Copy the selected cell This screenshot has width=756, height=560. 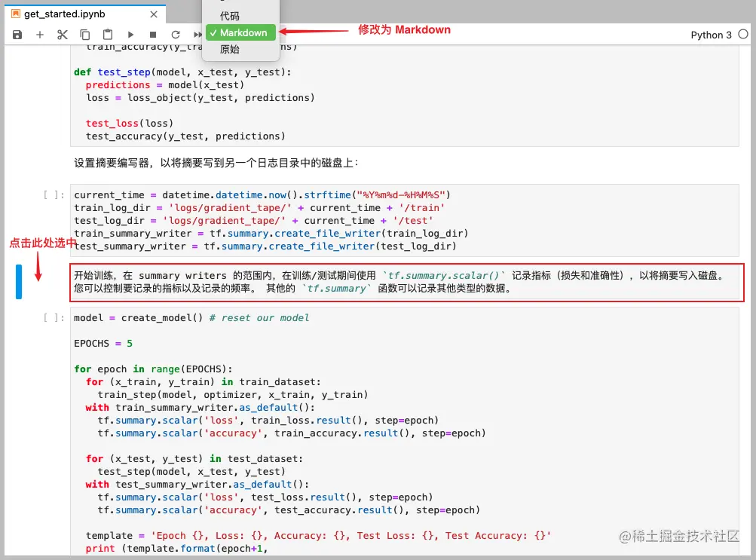pyautogui.click(x=85, y=35)
